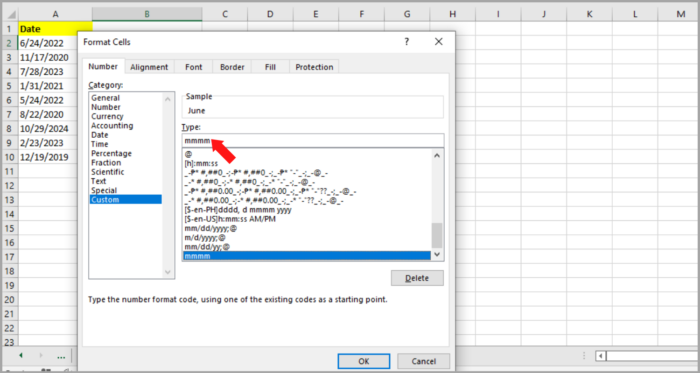Open the Protection tab

coord(314,67)
